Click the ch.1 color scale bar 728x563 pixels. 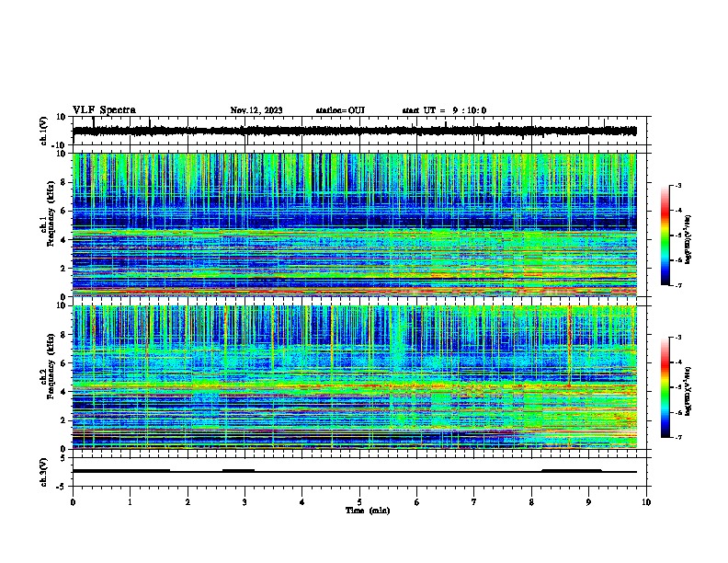[665, 236]
